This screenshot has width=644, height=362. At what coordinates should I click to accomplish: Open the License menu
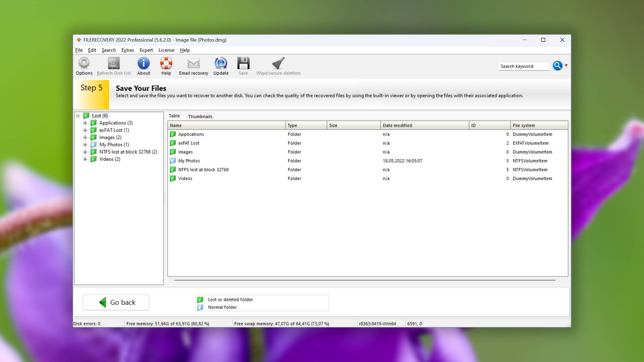[x=166, y=50]
